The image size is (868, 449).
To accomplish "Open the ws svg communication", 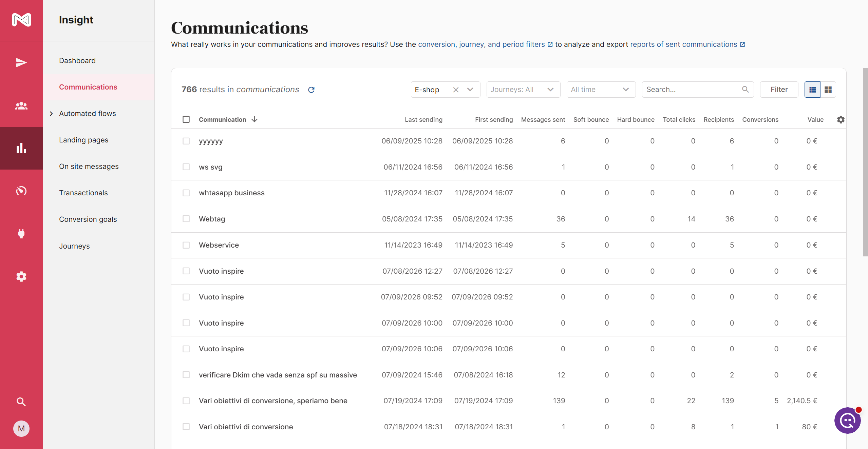I will coord(211,167).
